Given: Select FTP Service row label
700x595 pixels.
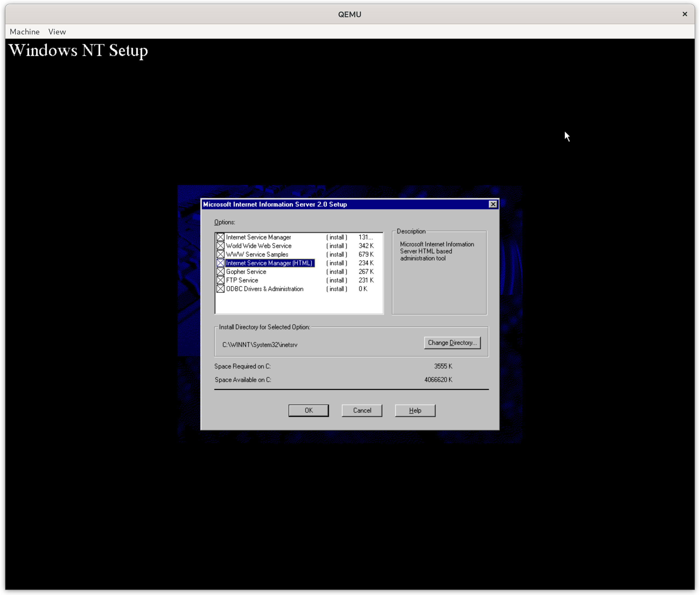Looking at the screenshot, I should (242, 280).
